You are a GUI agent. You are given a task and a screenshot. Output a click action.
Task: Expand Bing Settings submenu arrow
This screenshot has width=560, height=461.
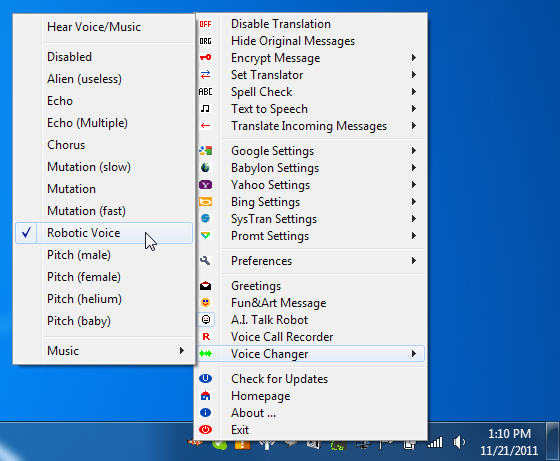(414, 202)
